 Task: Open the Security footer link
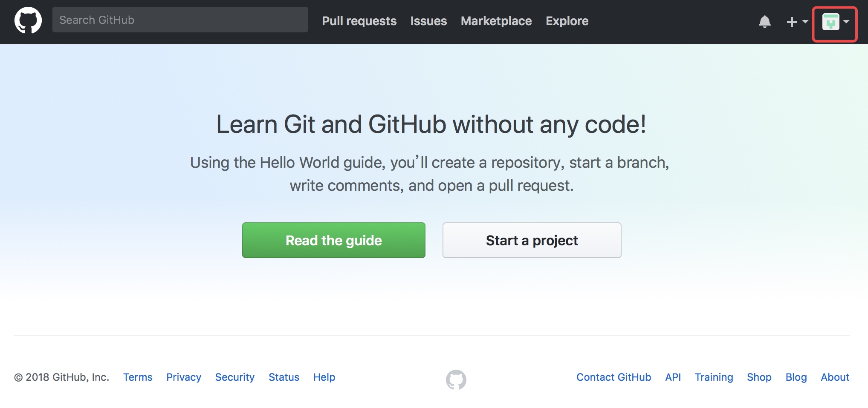pyautogui.click(x=235, y=377)
